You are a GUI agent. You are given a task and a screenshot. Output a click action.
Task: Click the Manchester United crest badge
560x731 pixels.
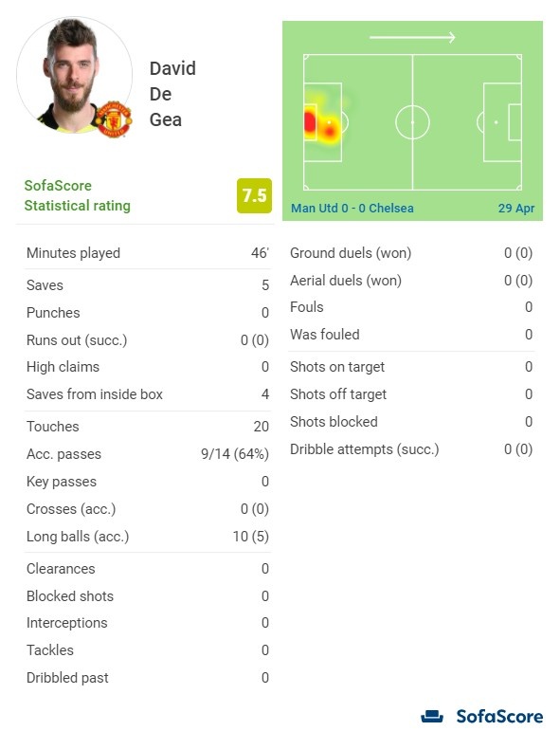point(113,119)
